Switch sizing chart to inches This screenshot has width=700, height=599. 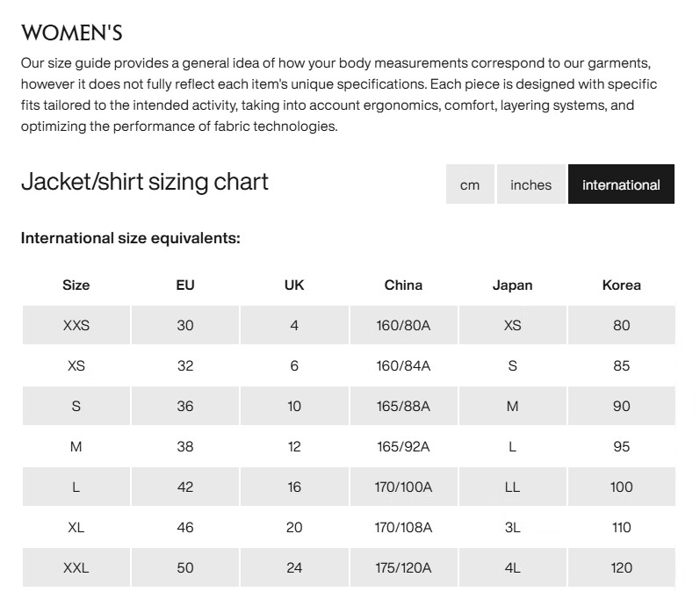point(530,184)
